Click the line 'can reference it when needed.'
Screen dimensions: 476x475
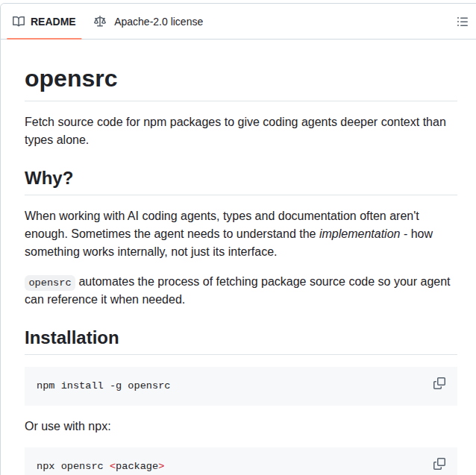104,299
